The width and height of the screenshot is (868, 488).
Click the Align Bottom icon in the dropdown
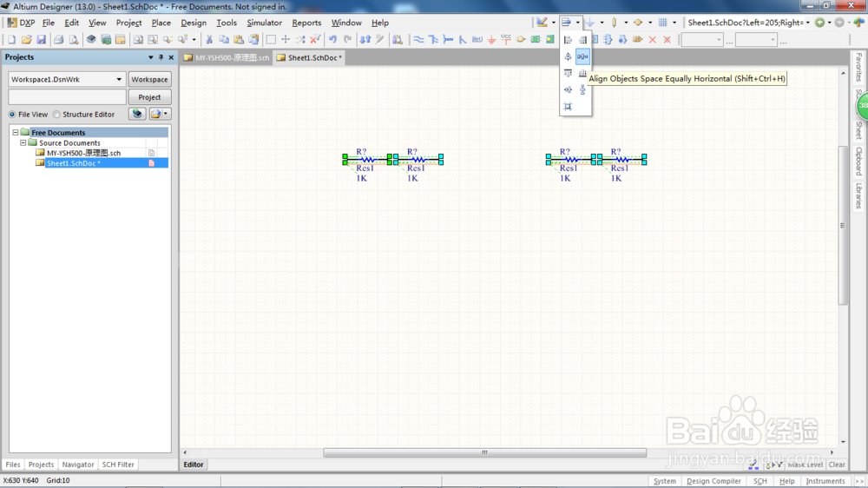click(582, 73)
